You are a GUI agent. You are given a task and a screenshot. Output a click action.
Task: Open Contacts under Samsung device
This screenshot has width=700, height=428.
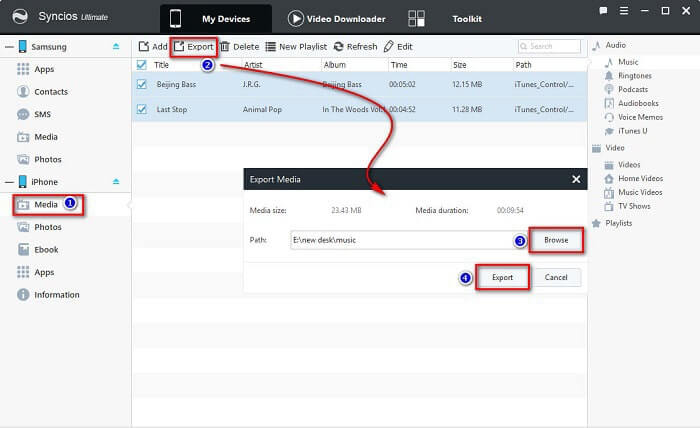pyautogui.click(x=50, y=91)
